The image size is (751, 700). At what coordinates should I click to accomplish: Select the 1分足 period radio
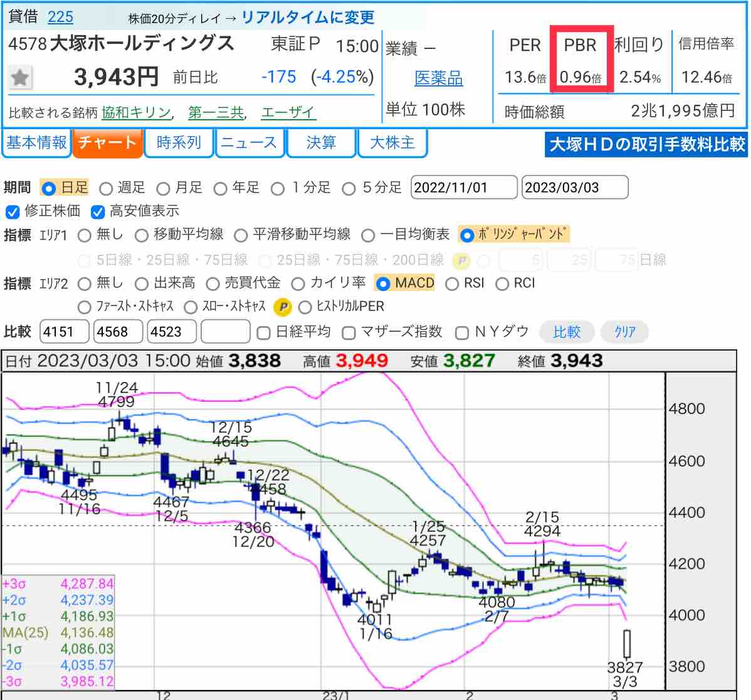277,188
